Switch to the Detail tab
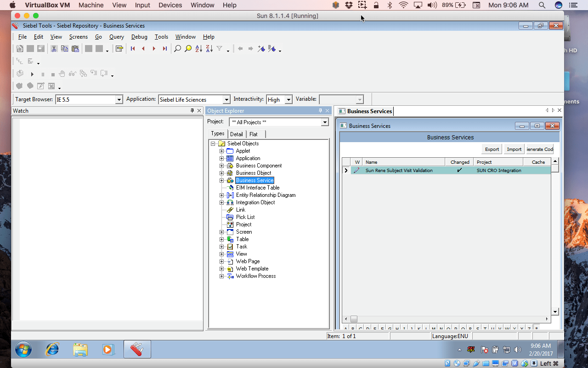588x368 pixels. pos(237,134)
